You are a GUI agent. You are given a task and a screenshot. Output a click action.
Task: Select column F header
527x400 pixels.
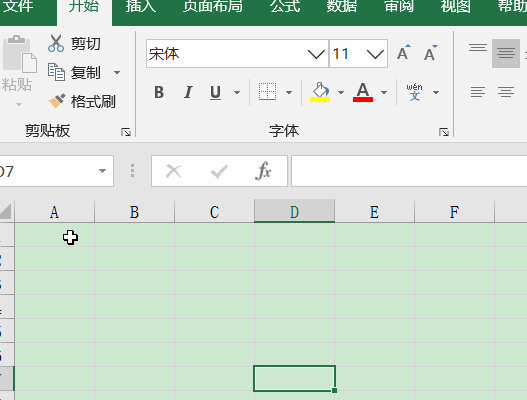[x=454, y=211]
